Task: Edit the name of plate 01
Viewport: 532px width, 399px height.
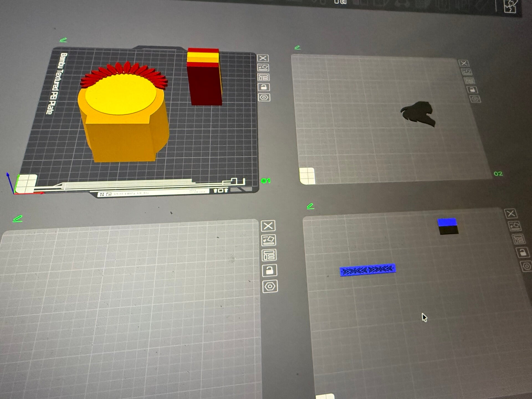Action: point(63,40)
